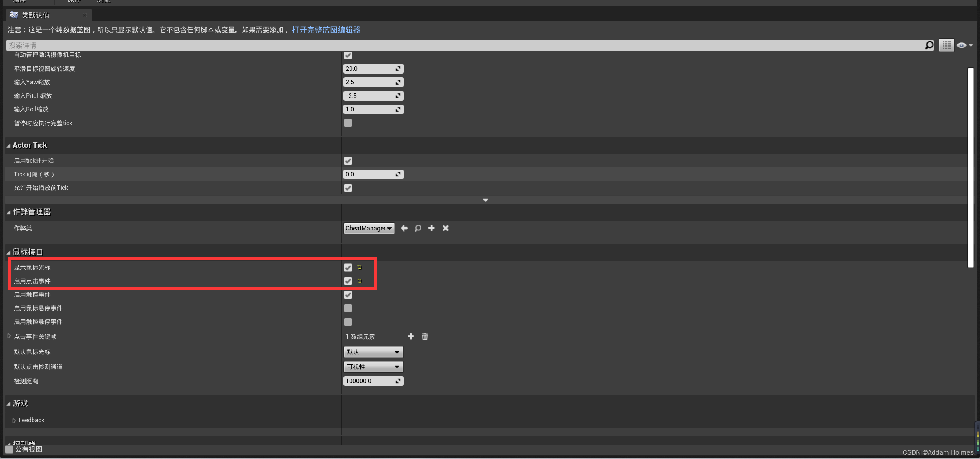Click the 默认点击检测通道 label

(x=38, y=367)
